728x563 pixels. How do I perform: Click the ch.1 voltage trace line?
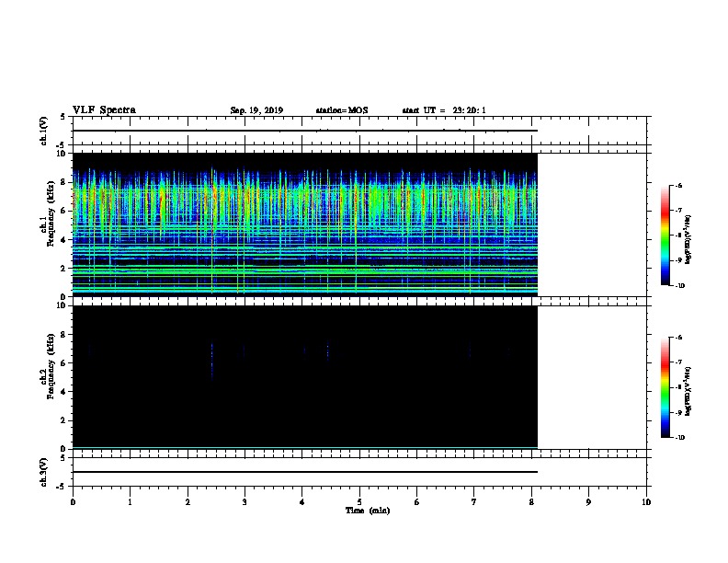pos(305,131)
